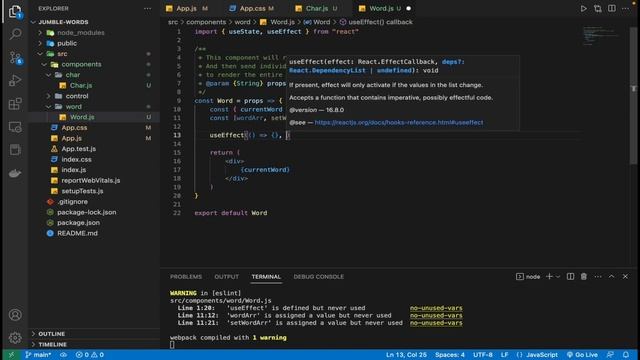Click the Run Code play icon
This screenshot has height=360, width=640.
584,9
